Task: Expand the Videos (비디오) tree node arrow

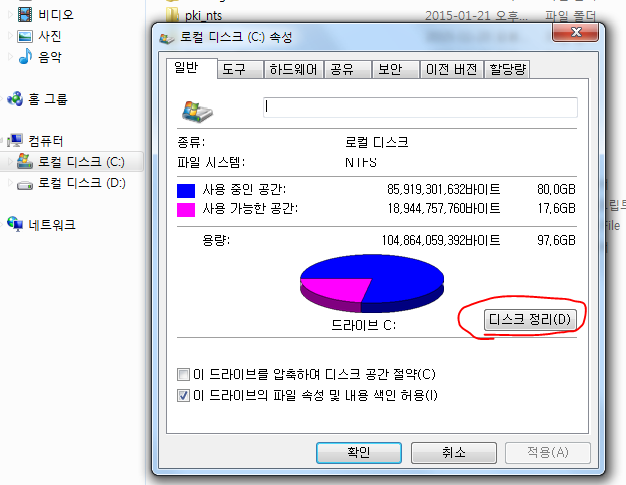Action: [x=11, y=15]
